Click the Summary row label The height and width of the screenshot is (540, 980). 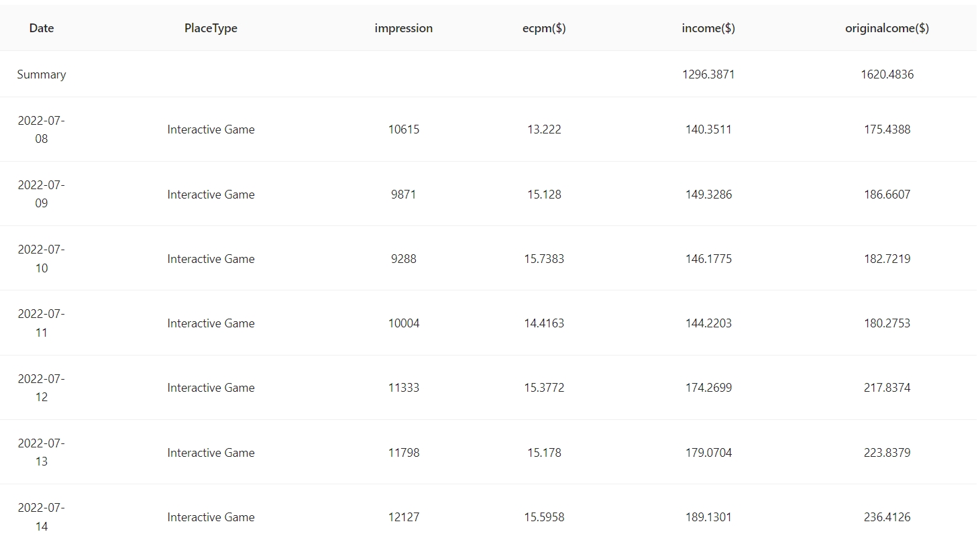click(x=42, y=74)
